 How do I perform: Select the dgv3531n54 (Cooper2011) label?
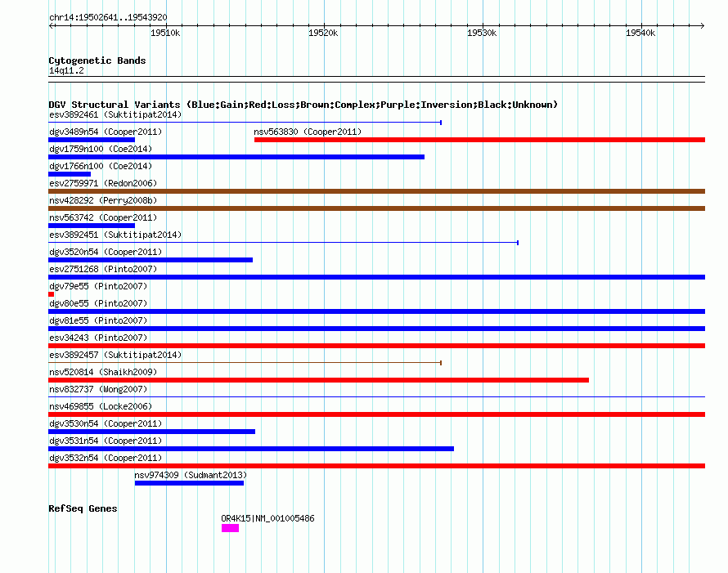tap(106, 441)
